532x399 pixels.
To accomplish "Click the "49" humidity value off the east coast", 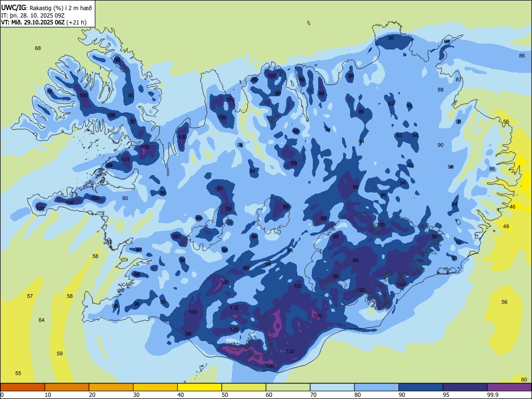I will click(506, 226).
